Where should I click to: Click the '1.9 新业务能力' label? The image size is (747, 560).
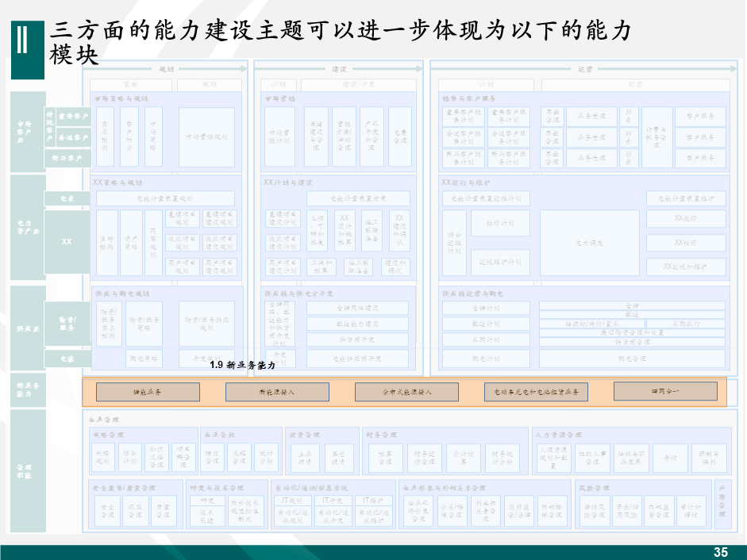click(242, 365)
